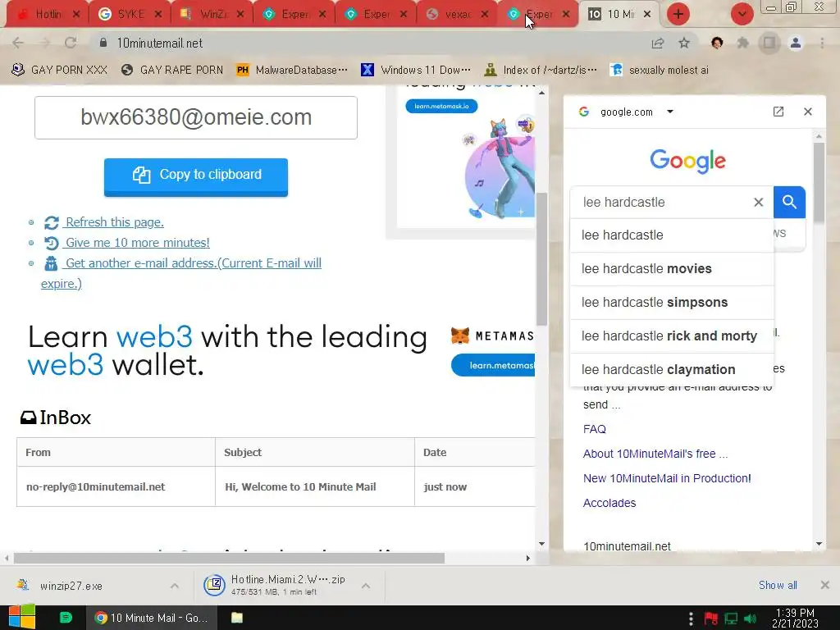The width and height of the screenshot is (840, 630).
Task: Click the side panel vertical scrollbar
Action: coord(819,182)
